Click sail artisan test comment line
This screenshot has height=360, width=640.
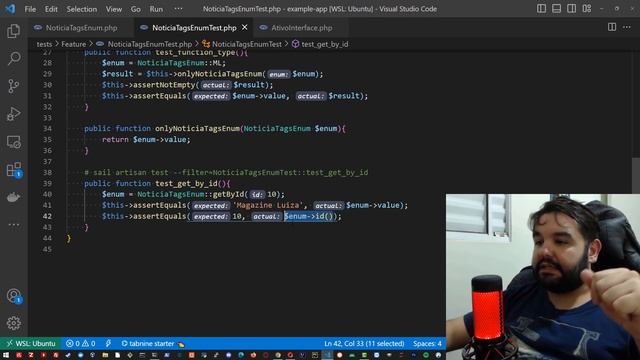pyautogui.click(x=226, y=173)
